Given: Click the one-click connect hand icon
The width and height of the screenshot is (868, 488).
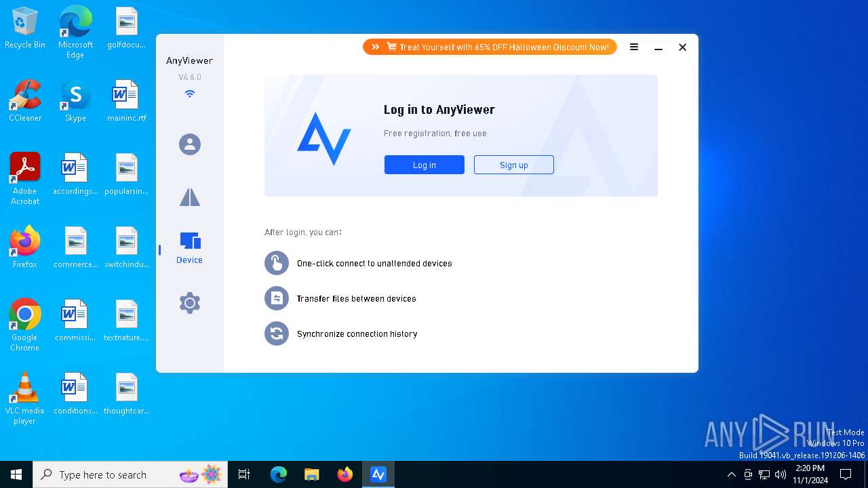Looking at the screenshot, I should point(277,263).
